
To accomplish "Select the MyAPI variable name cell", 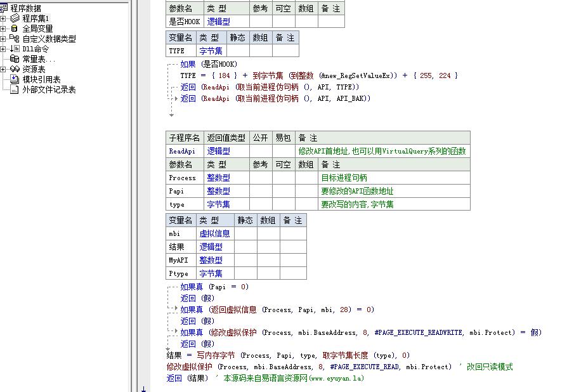I will pyautogui.click(x=179, y=260).
